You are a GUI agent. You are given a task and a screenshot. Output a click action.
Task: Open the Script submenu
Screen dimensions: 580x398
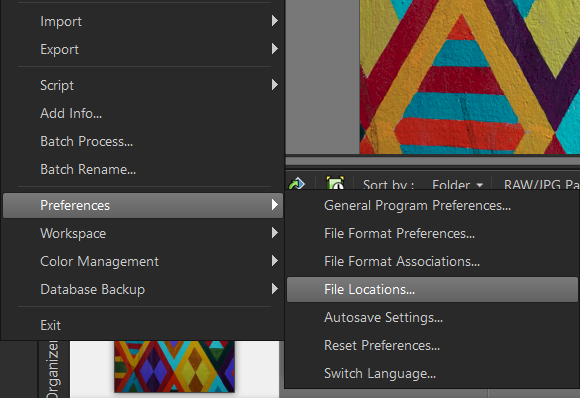point(143,85)
